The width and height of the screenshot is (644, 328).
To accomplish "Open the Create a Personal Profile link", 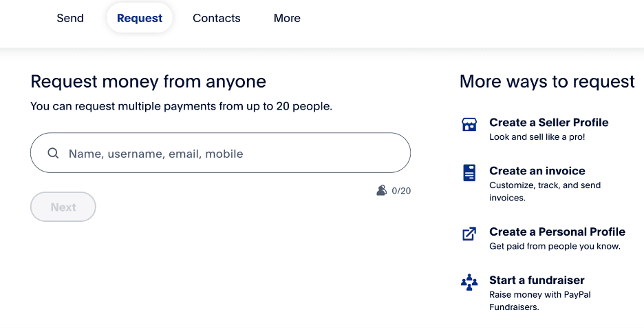I will pos(557,232).
